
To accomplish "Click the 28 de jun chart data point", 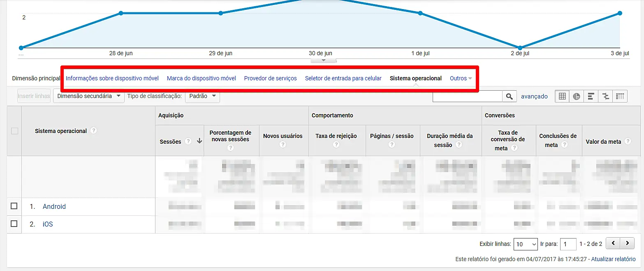I will (x=121, y=13).
